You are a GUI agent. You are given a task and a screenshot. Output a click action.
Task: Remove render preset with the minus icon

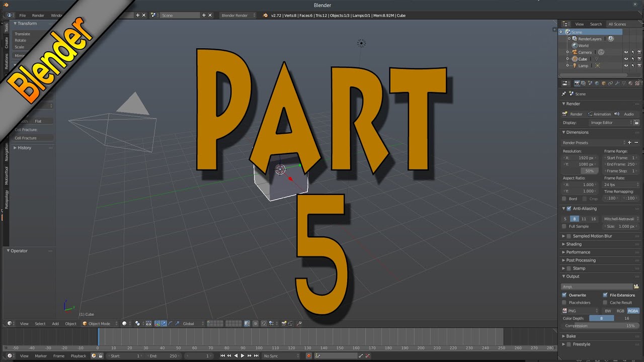pos(636,143)
